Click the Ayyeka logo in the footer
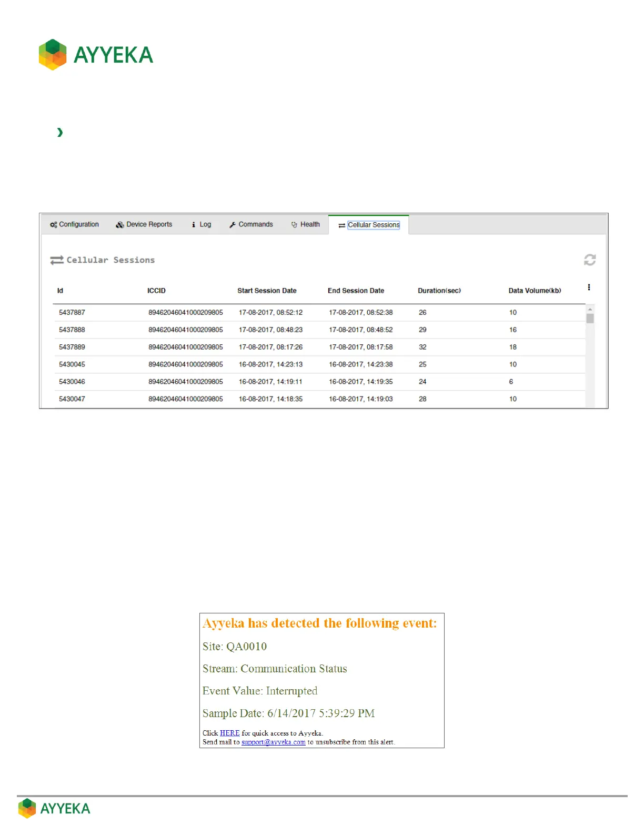This screenshot has height=834, width=644. (x=54, y=808)
